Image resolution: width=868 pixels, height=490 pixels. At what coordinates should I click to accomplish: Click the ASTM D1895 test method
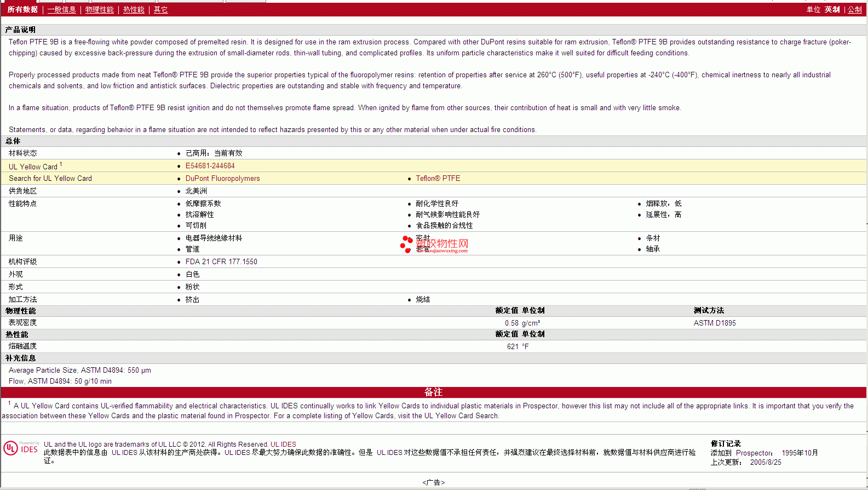[715, 323]
